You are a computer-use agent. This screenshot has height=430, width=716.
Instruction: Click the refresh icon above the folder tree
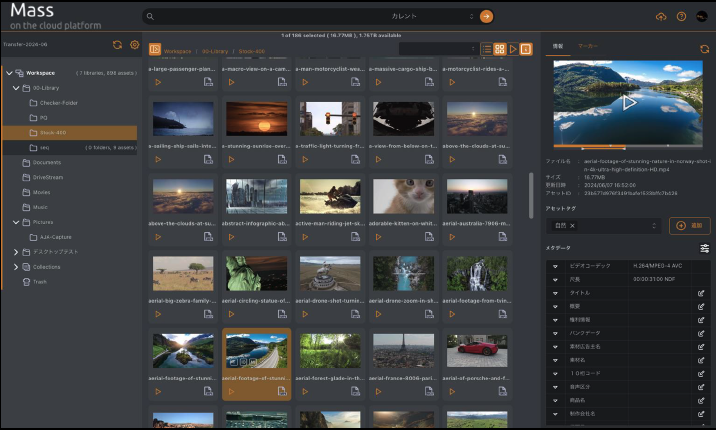pos(118,45)
